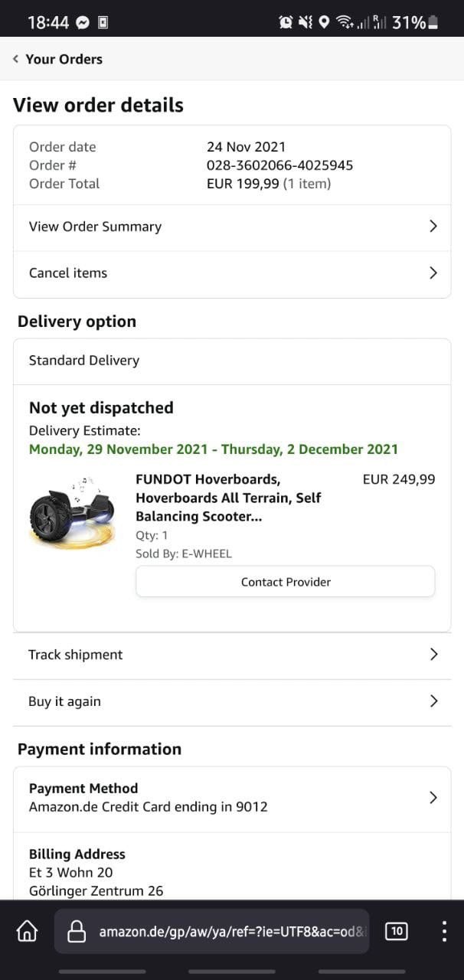Tap the back arrow beside Your Orders
The height and width of the screenshot is (980, 464).
[x=15, y=59]
